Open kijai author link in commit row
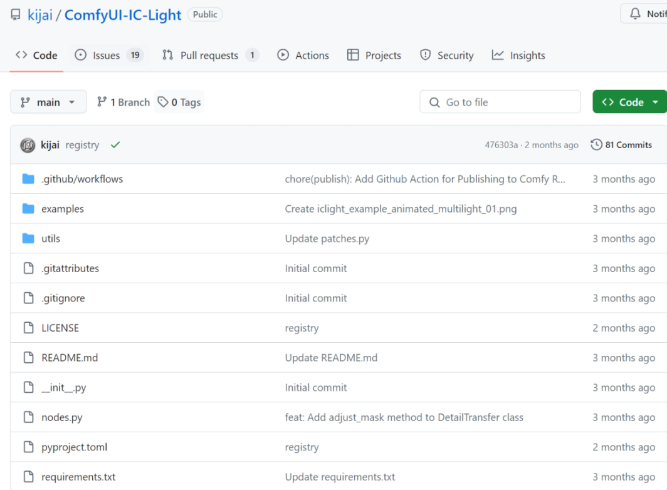The image size is (667, 490). (50, 145)
